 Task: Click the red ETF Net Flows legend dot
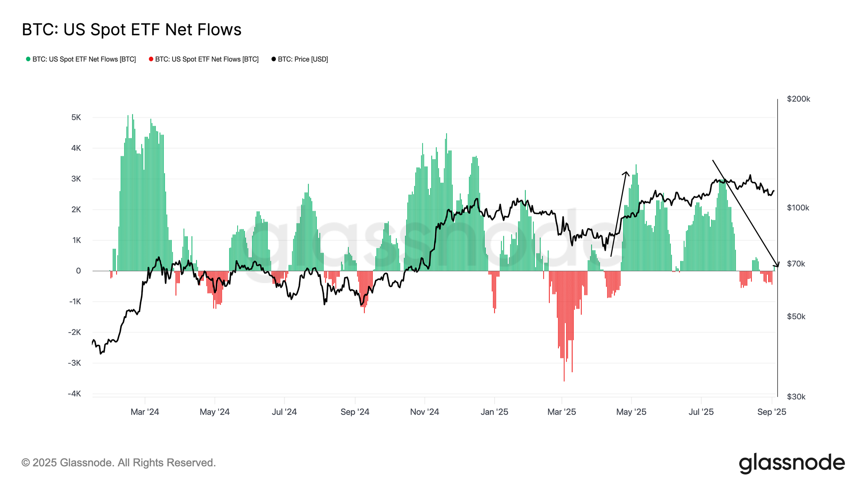tap(151, 59)
